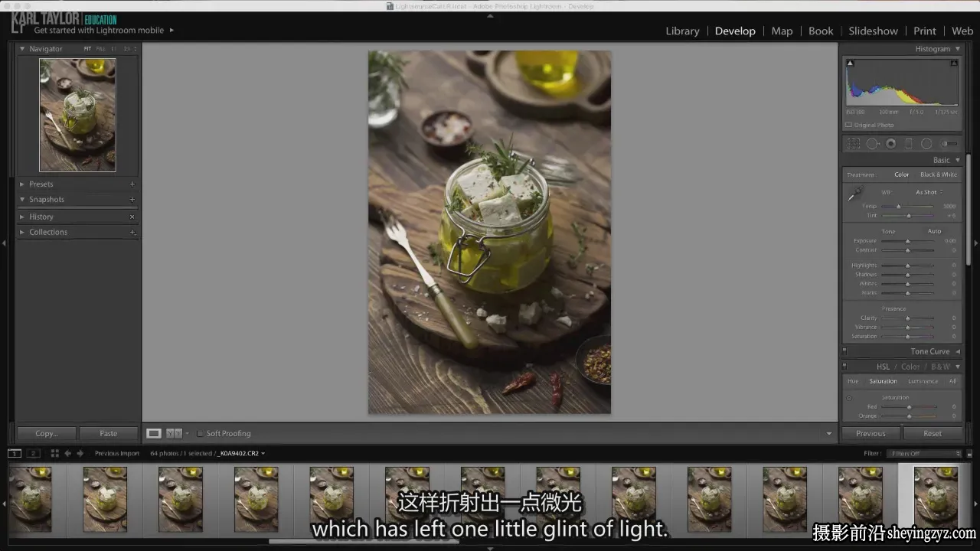
Task: Set treatment to Color
Action: tap(902, 174)
